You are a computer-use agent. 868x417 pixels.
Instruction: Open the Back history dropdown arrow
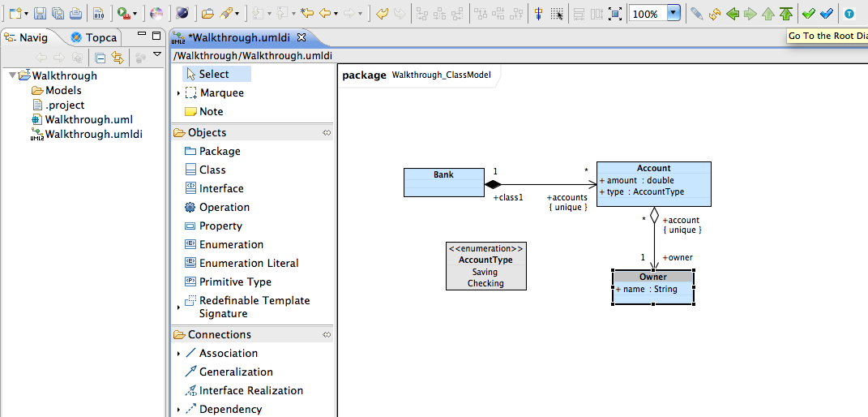coord(336,14)
